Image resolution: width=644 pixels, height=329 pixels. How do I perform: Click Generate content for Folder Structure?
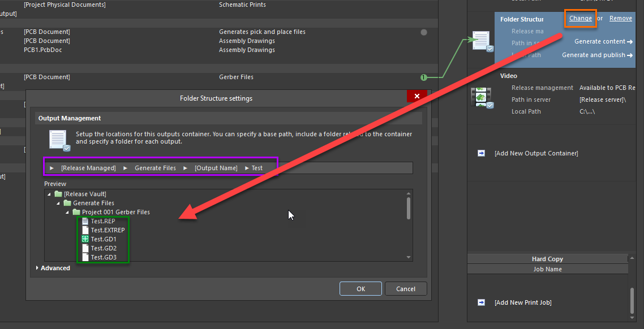pyautogui.click(x=603, y=41)
